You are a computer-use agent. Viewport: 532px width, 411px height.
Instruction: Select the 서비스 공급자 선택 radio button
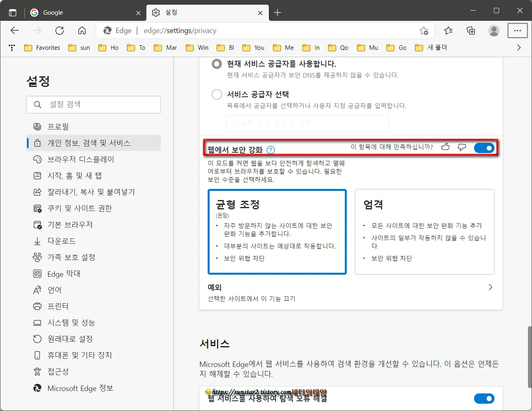click(217, 94)
